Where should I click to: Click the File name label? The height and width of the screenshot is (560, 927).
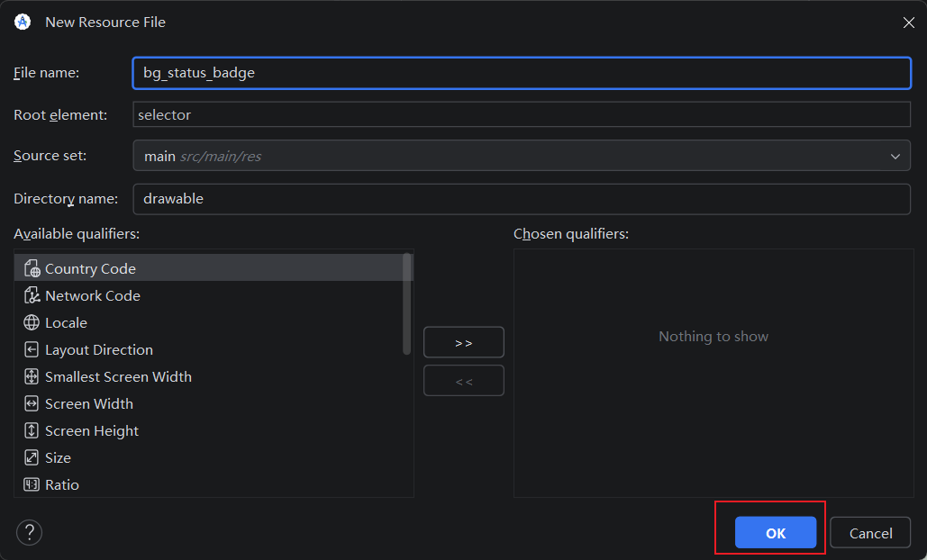point(46,73)
